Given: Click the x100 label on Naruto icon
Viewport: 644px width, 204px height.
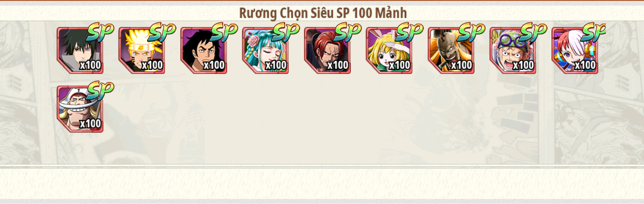Looking at the screenshot, I should pyautogui.click(x=152, y=65).
